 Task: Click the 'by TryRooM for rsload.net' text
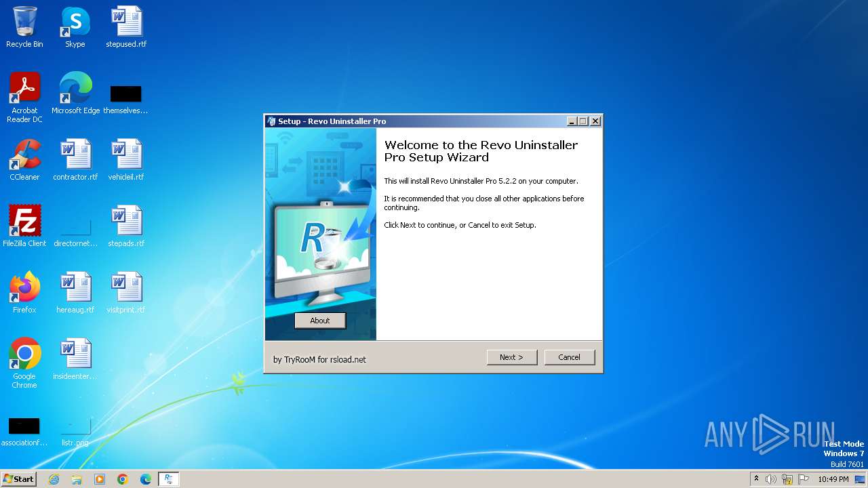point(319,360)
